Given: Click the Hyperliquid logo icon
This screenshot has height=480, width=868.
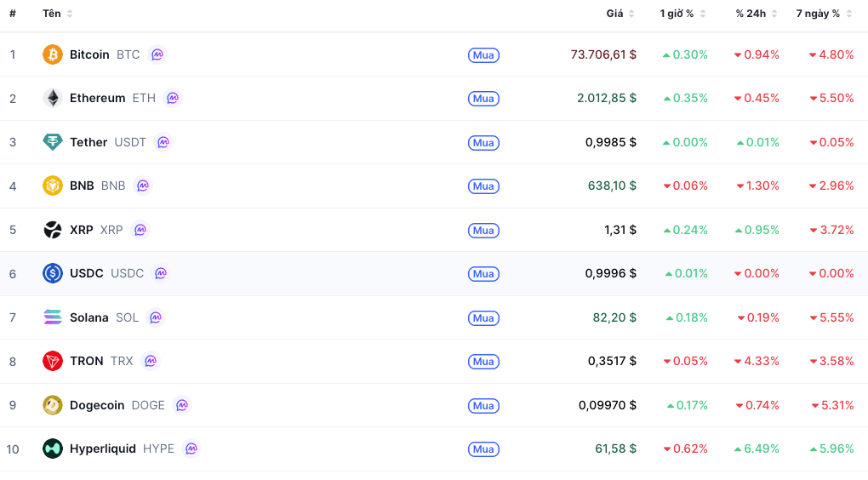Looking at the screenshot, I should pos(53,449).
